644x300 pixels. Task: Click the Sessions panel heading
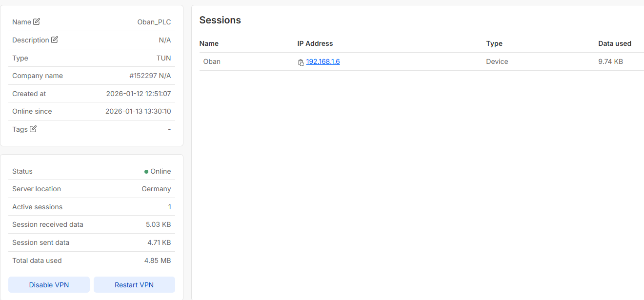220,20
